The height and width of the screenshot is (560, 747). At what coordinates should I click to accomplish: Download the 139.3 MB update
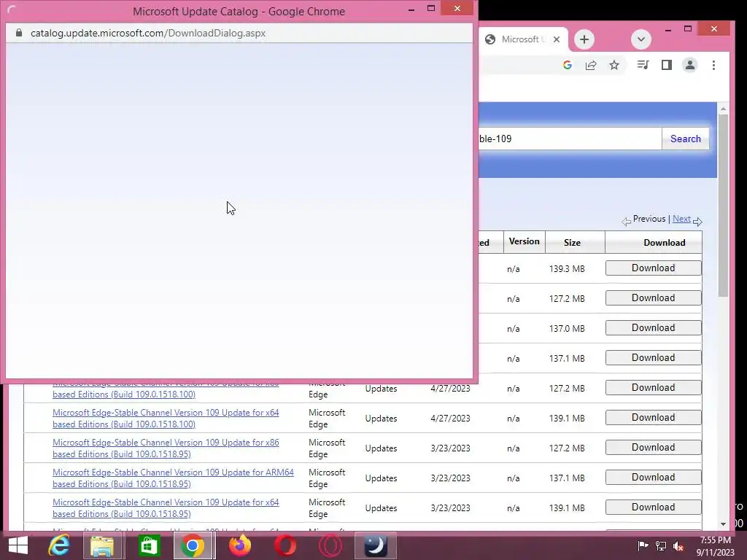coord(653,268)
